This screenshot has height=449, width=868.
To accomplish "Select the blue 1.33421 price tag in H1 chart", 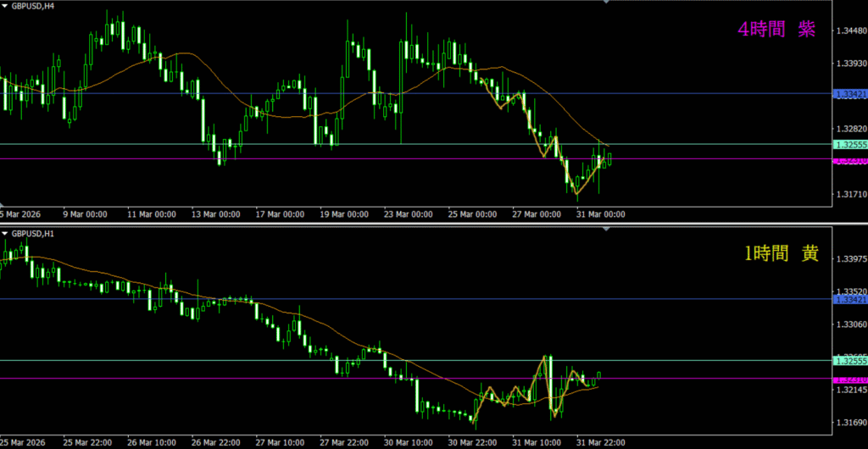I will coord(849,300).
